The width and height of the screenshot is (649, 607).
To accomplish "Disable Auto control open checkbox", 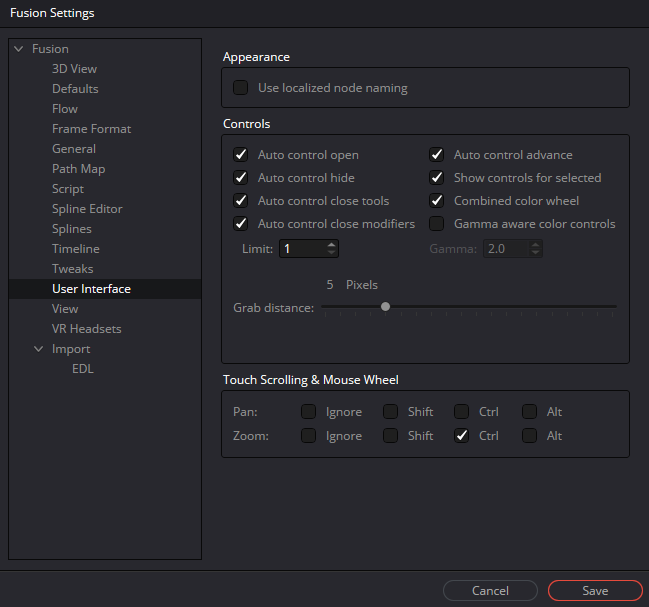I will (x=241, y=155).
